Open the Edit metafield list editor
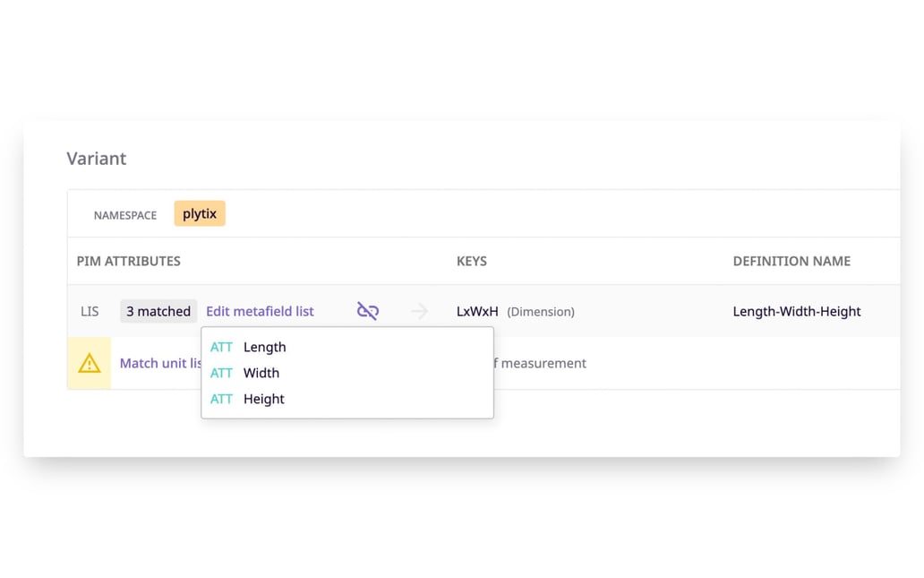924x578 pixels. click(260, 311)
